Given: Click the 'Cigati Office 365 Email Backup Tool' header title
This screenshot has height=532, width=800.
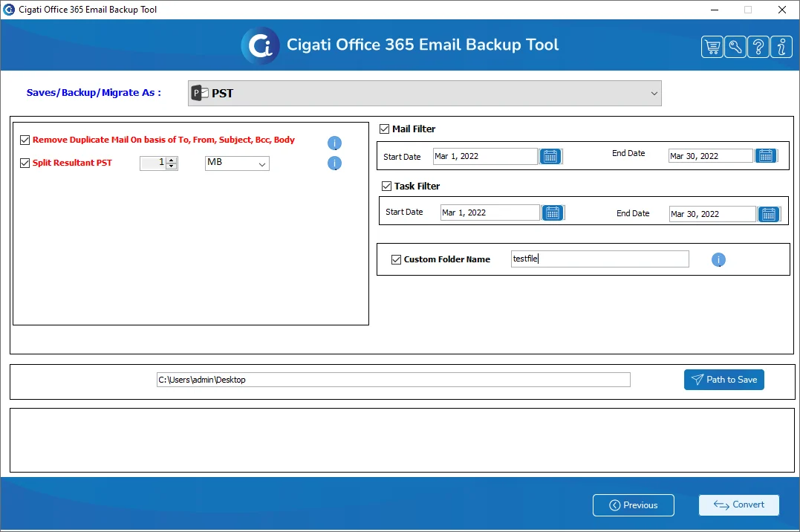Looking at the screenshot, I should [x=423, y=45].
